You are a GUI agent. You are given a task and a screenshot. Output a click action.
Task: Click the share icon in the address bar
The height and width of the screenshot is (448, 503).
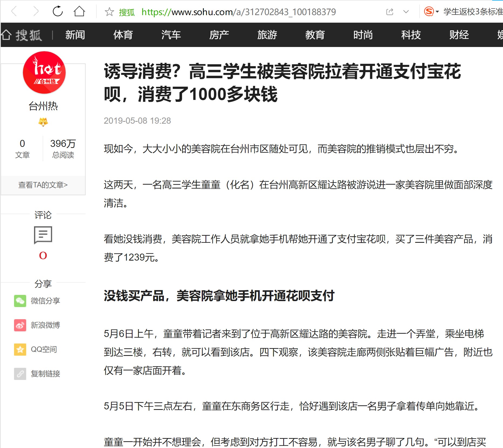pyautogui.click(x=390, y=12)
